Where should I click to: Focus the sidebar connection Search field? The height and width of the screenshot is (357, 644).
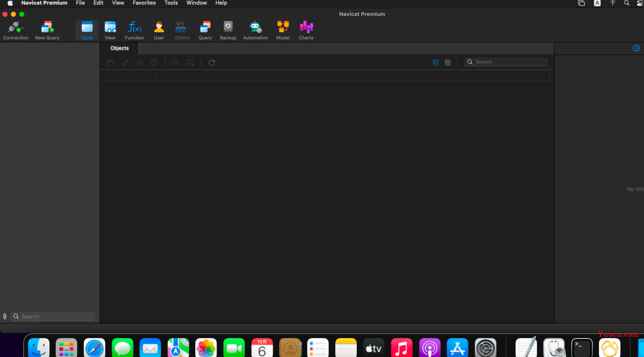pyautogui.click(x=53, y=316)
